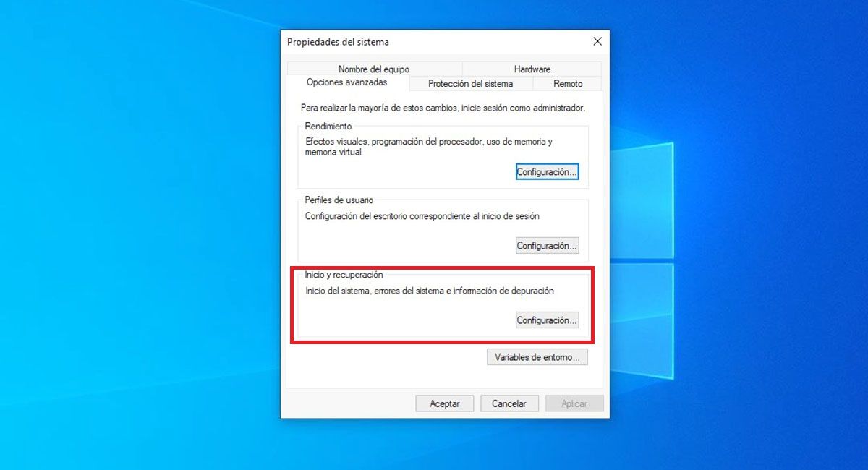
Task: Open Configuración under Rendimiento
Action: point(547,172)
